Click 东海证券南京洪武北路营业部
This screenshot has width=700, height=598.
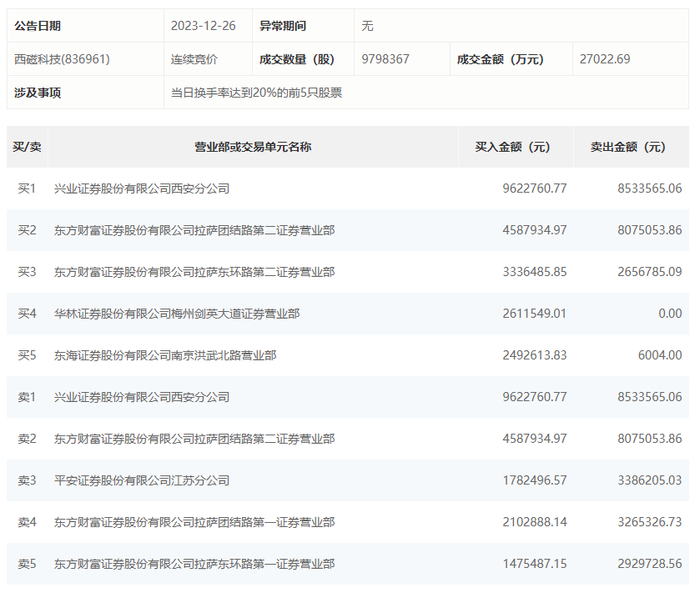coord(165,355)
